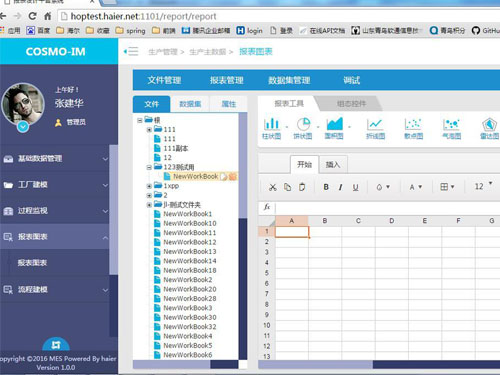Click browser reload button
This screenshot has width=500, height=375.
pos(32,16)
